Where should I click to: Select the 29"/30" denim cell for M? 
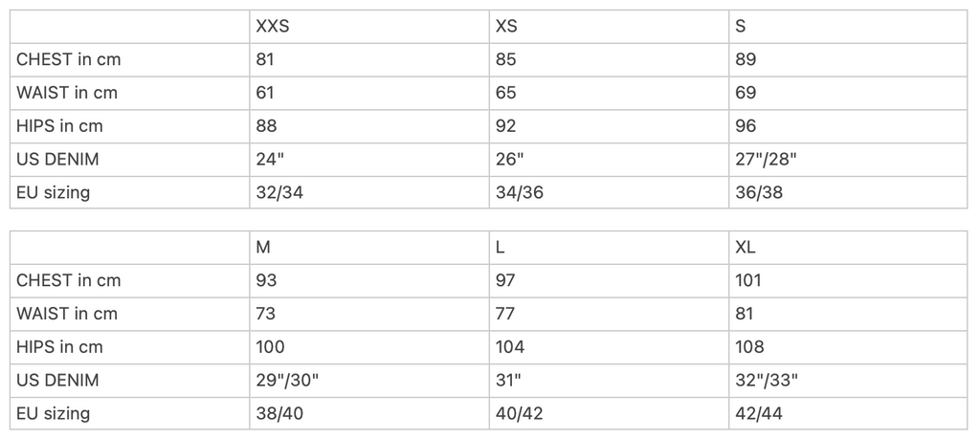369,380
